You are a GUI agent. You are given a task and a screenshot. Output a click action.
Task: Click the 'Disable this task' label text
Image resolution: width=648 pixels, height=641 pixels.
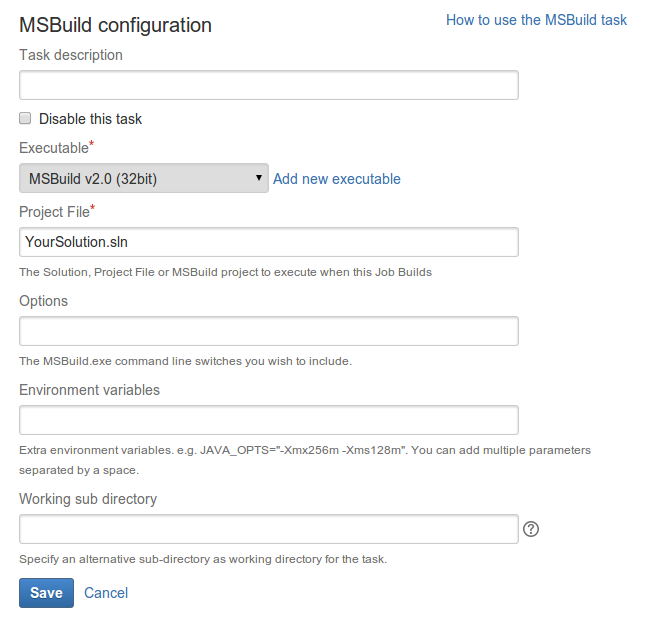pos(90,119)
